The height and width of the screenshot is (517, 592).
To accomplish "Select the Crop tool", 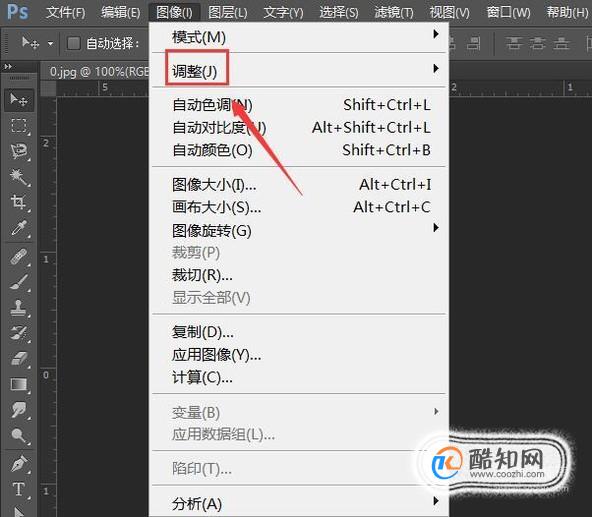I will click(x=19, y=202).
